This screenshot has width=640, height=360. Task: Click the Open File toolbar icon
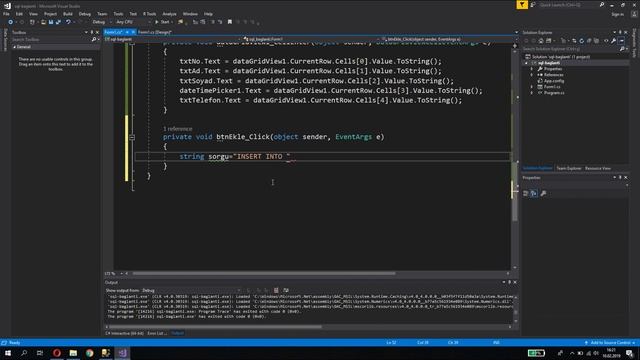pyautogui.click(x=43, y=22)
